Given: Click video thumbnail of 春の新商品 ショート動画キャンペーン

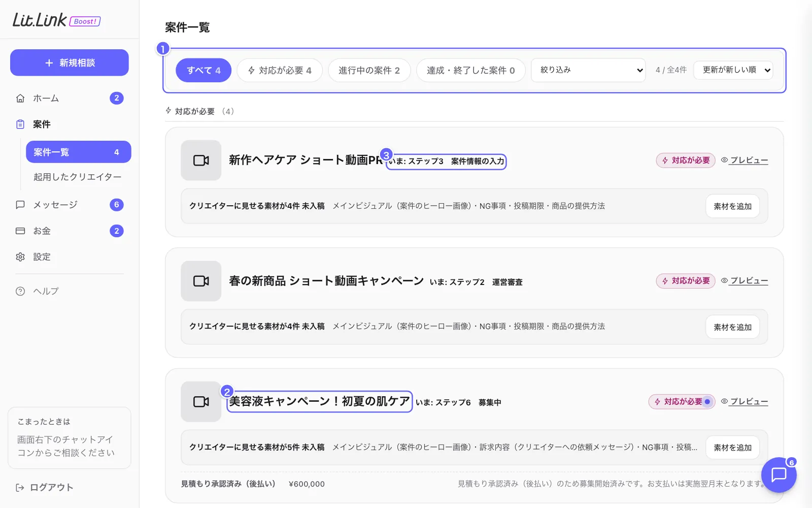Looking at the screenshot, I should pos(201,281).
